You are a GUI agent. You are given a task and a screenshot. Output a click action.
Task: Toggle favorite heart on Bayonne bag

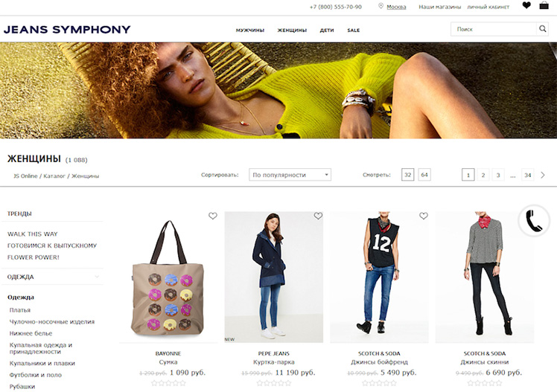coord(213,216)
